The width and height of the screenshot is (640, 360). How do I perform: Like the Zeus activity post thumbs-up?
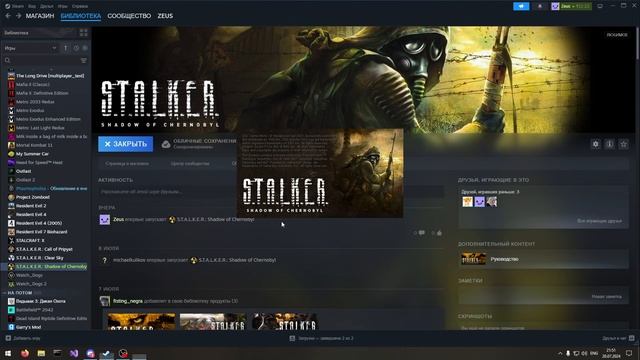[439, 233]
